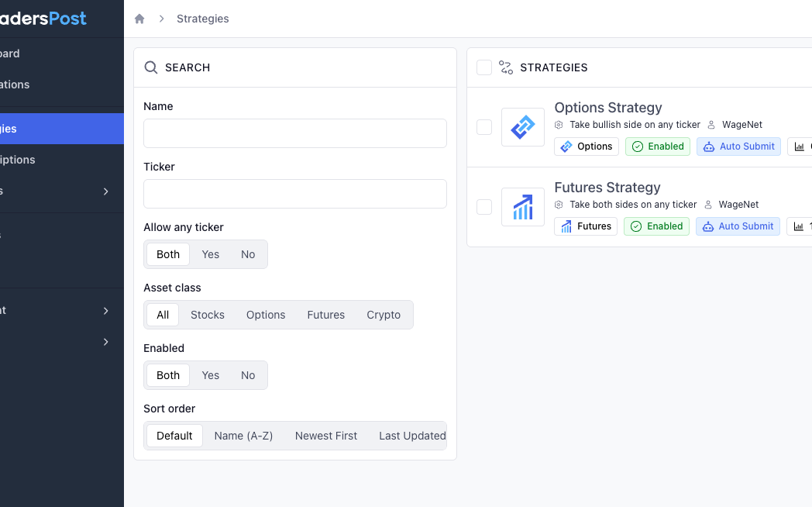Click the home icon in breadcrumb
The image size is (812, 507).
[139, 19]
